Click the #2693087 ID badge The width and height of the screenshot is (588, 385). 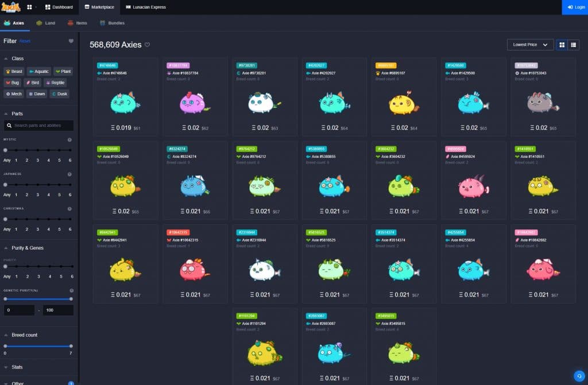click(316, 316)
